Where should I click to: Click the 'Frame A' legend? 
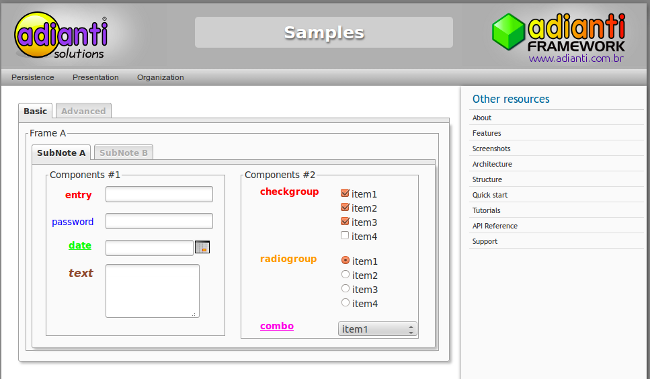pos(48,133)
